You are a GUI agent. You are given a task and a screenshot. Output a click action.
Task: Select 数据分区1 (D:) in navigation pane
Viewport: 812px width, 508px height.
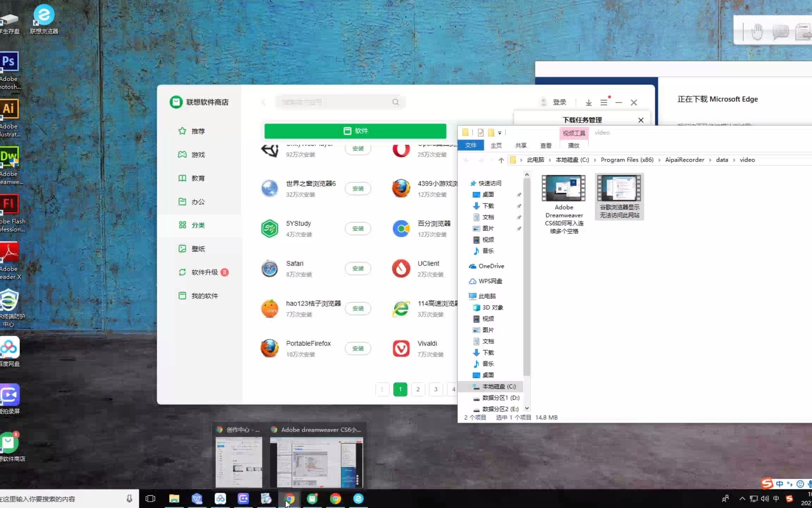point(500,398)
